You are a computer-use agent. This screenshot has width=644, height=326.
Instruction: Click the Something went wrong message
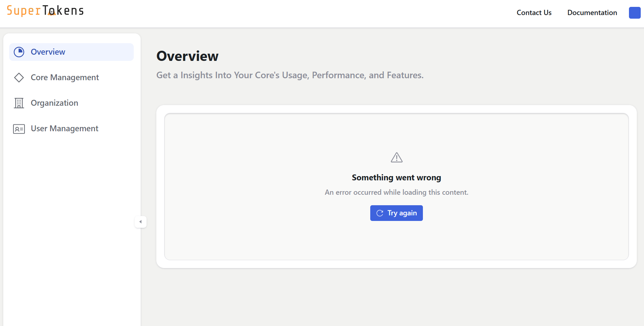(396, 178)
